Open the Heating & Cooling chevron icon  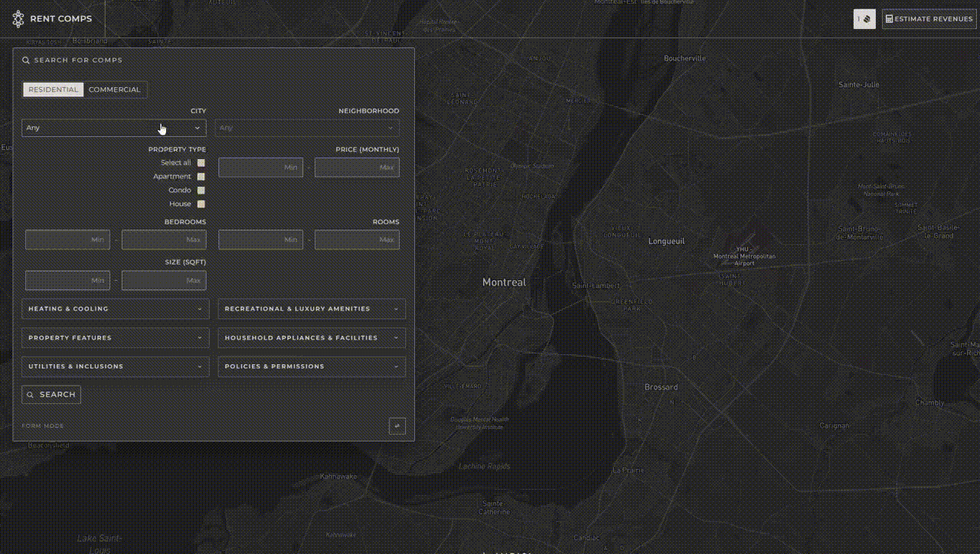point(201,308)
